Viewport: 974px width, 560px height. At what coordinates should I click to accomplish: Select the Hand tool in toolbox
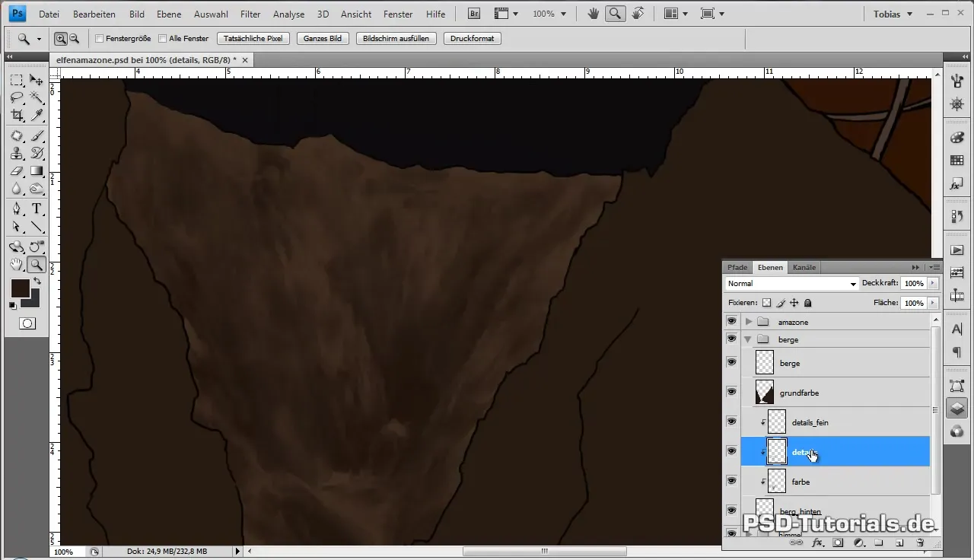click(17, 265)
